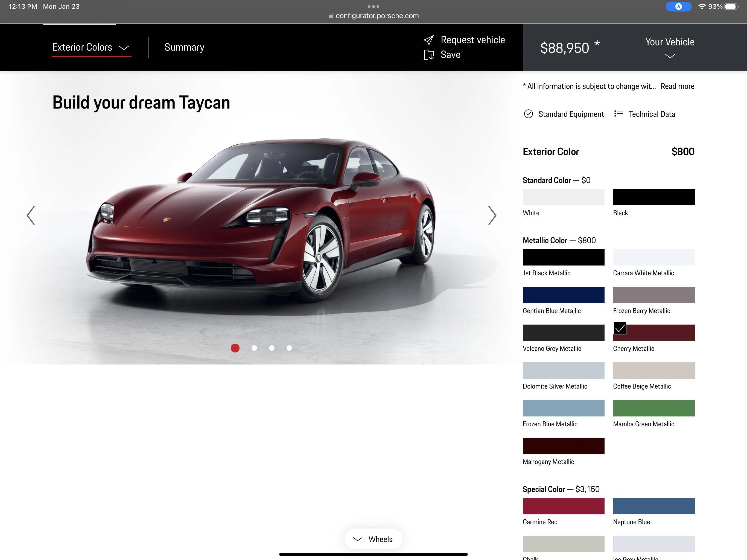Choose the Mamba Green Metallic swatch

(x=654, y=408)
